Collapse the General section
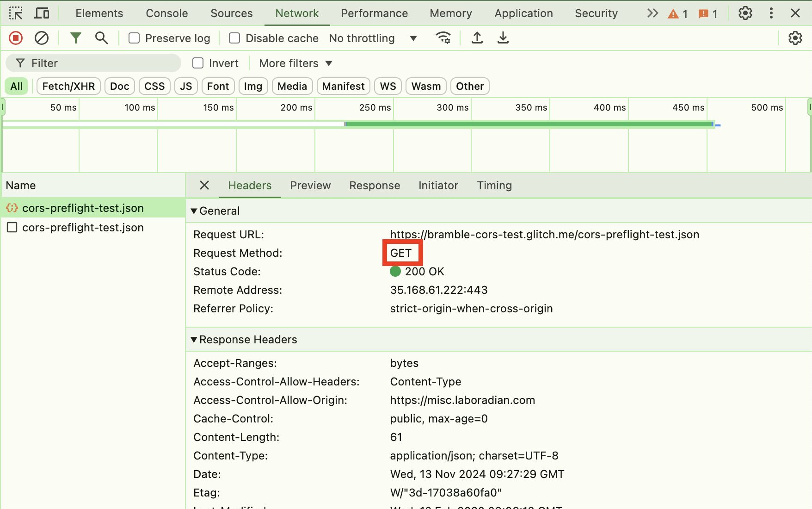 tap(216, 211)
